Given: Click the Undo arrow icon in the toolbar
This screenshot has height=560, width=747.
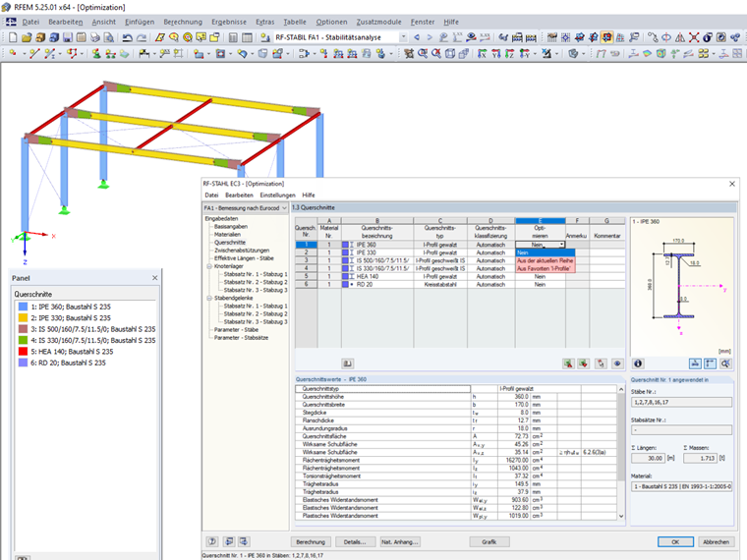Looking at the screenshot, I should tap(127, 37).
